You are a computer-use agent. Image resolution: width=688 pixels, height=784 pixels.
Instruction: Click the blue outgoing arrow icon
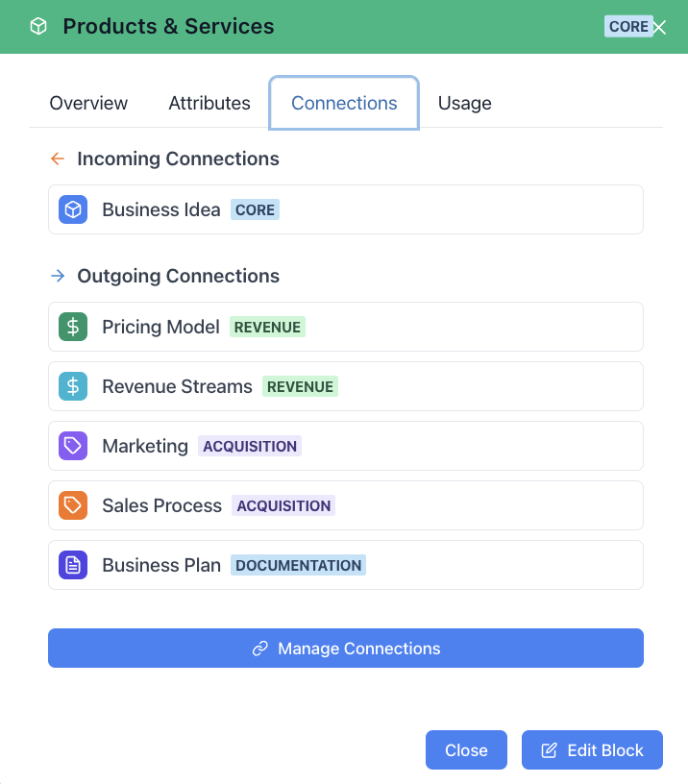tap(58, 276)
